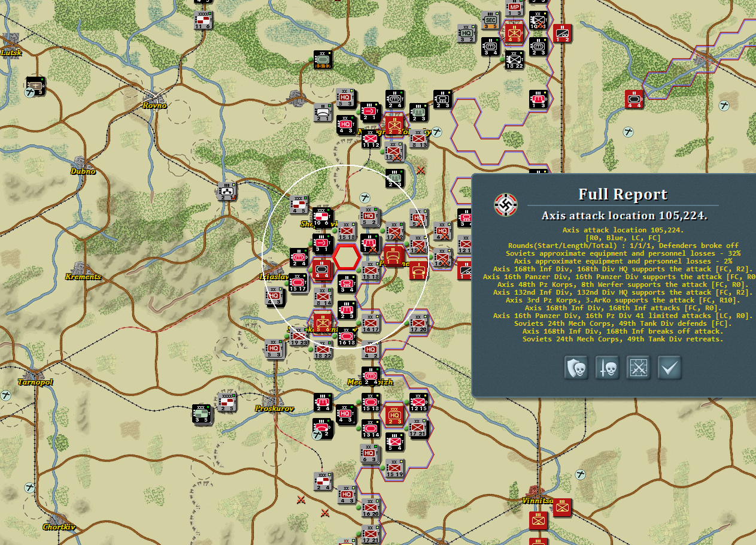Click the battle marker below the 2 3 counter

(x=421, y=170)
